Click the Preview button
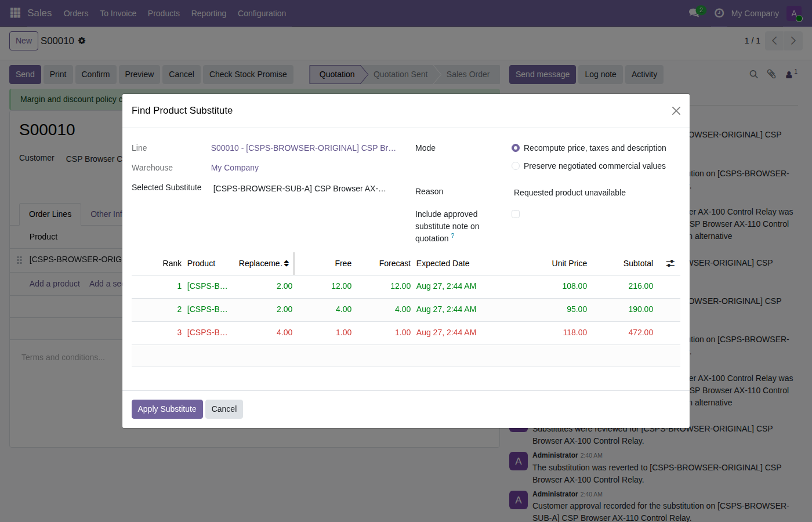 [139, 74]
